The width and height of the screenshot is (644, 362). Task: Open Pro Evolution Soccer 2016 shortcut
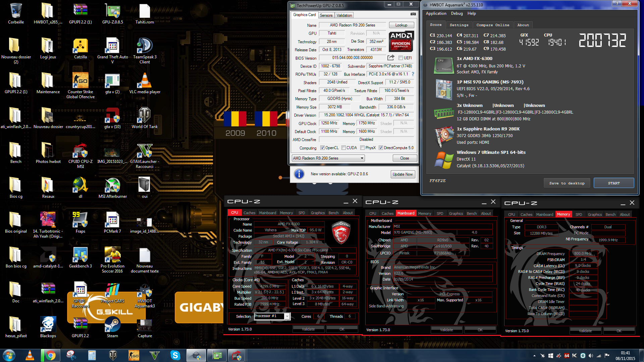click(x=112, y=260)
